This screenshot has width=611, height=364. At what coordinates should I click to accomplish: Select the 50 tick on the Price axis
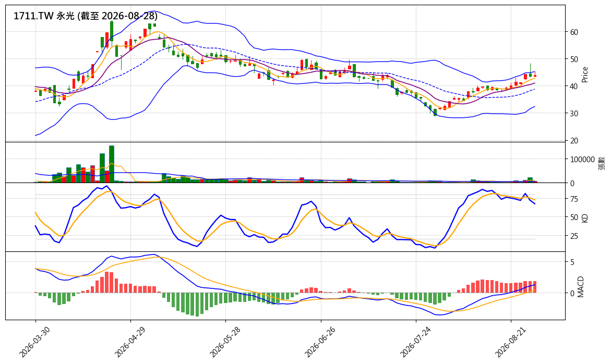(574, 59)
